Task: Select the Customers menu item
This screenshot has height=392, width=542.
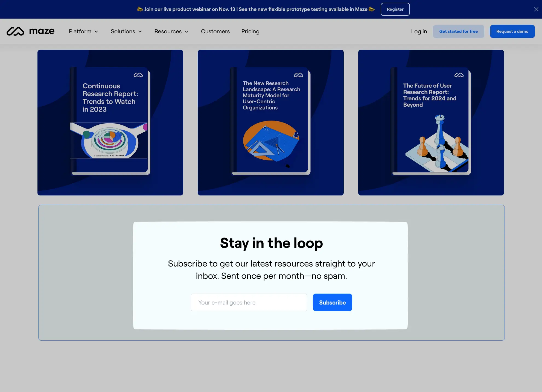Action: 215,31
